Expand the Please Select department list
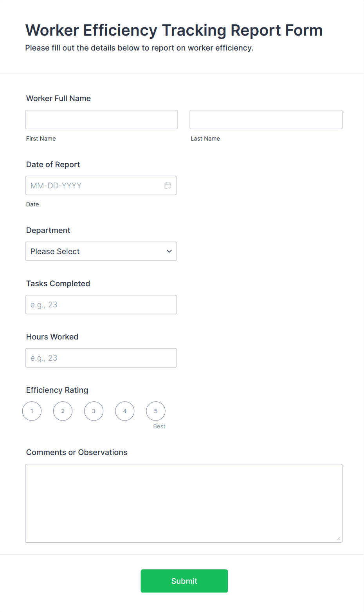This screenshot has height=612, width=364. [x=78, y=251]
